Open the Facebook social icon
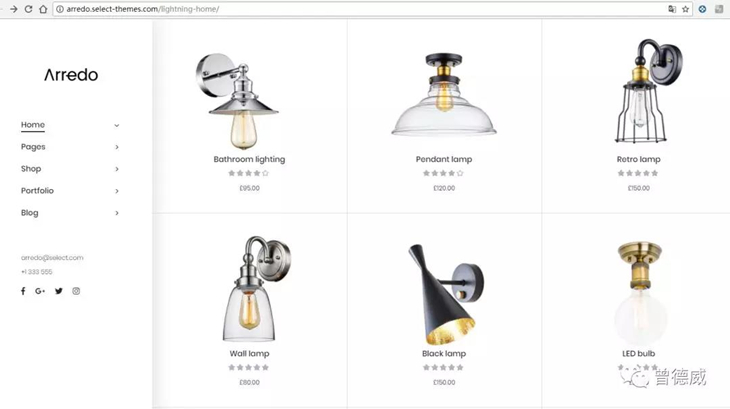Viewport: 730px width, 409px height. (23, 291)
